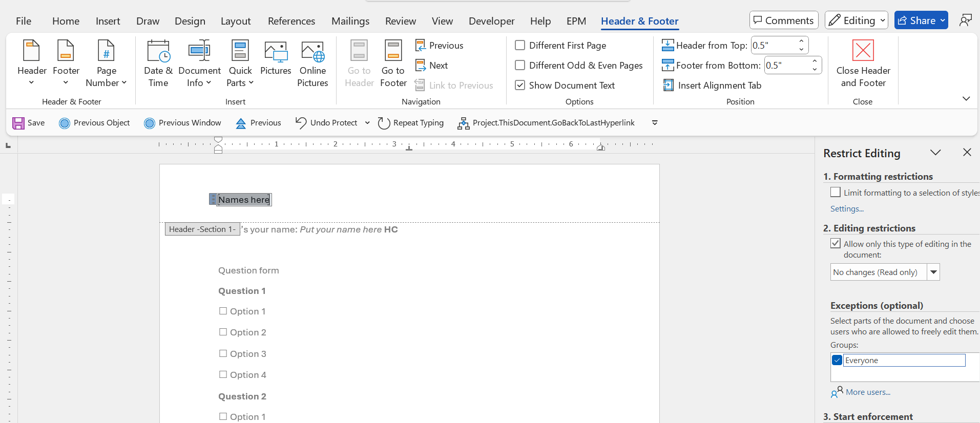
Task: Switch to the Design tab
Action: tap(190, 21)
